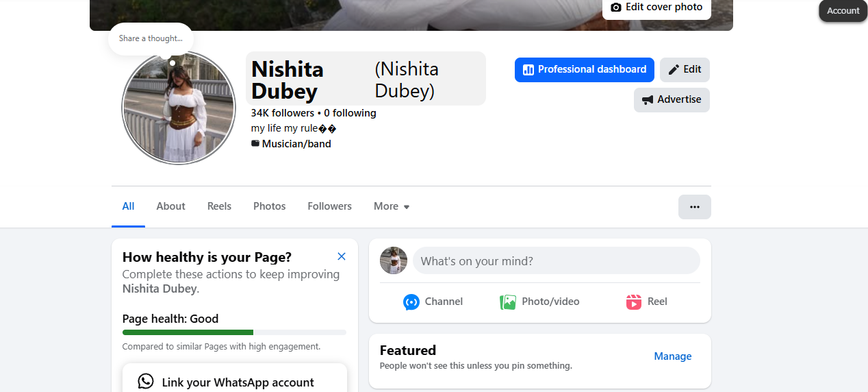
Task: Open the large profile picture
Action: pos(179,108)
